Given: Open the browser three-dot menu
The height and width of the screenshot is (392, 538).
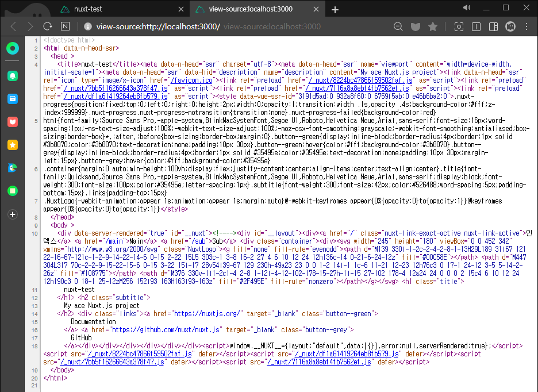Looking at the screenshot, I should [527, 26].
